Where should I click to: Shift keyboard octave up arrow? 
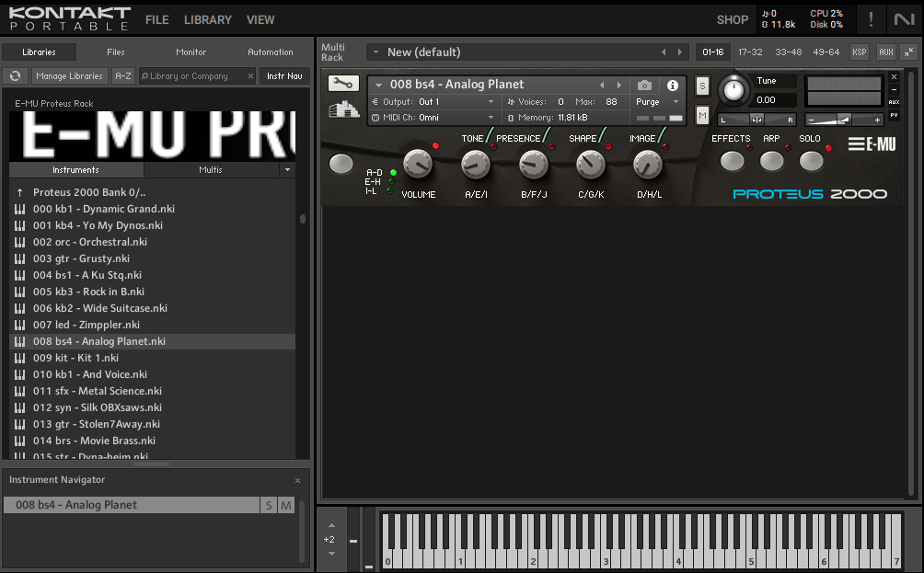coord(331,525)
